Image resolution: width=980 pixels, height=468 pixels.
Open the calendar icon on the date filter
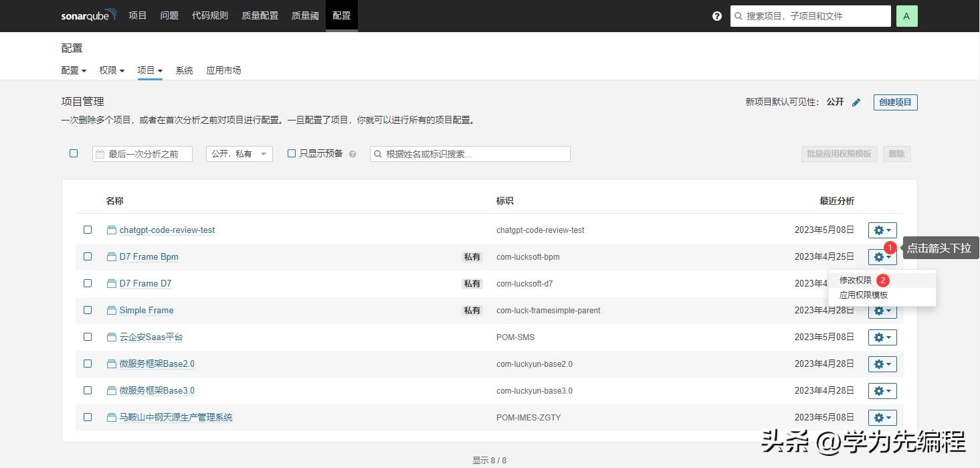pyautogui.click(x=100, y=153)
